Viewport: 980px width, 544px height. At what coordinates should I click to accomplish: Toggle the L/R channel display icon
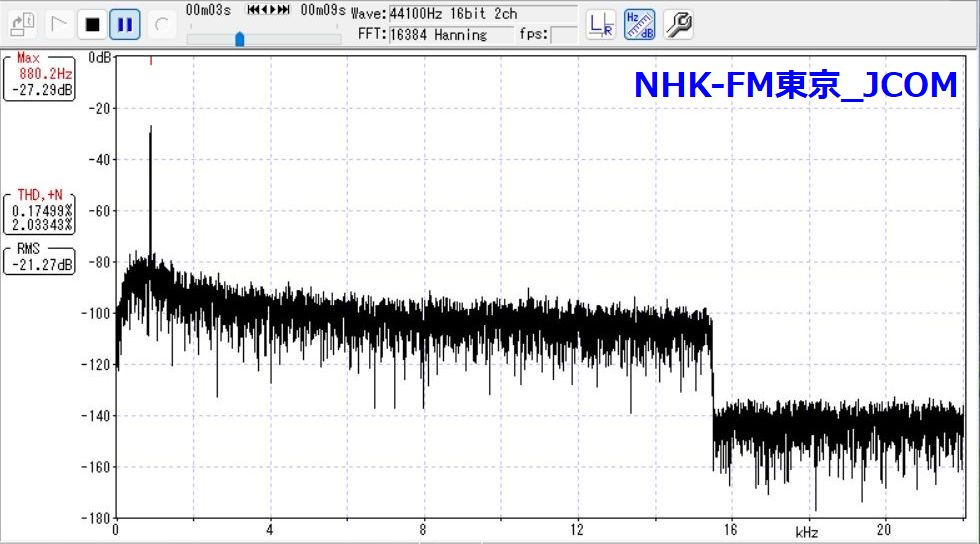tap(601, 24)
